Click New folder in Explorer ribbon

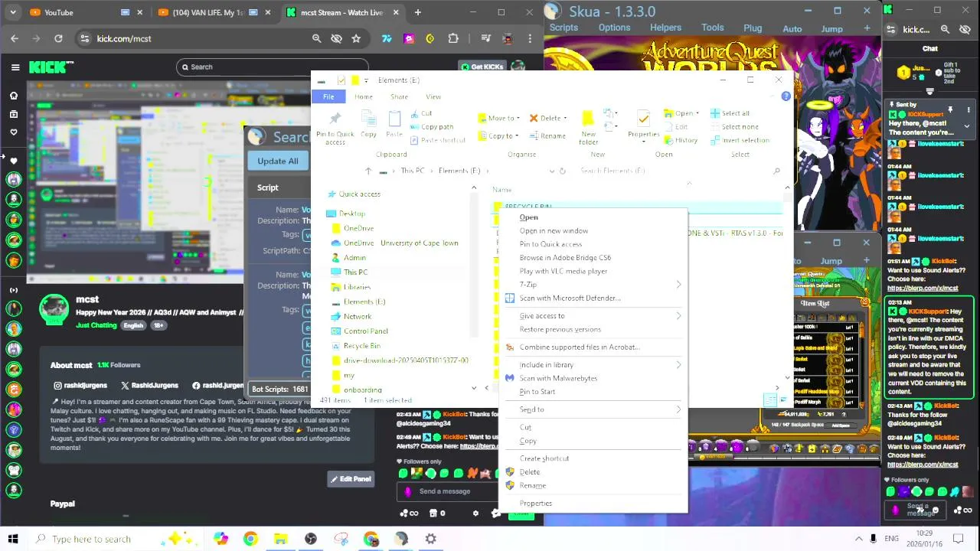click(x=588, y=128)
